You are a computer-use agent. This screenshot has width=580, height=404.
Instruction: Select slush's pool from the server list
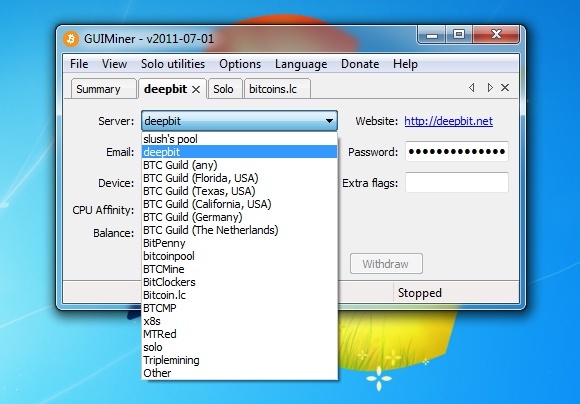(x=239, y=139)
